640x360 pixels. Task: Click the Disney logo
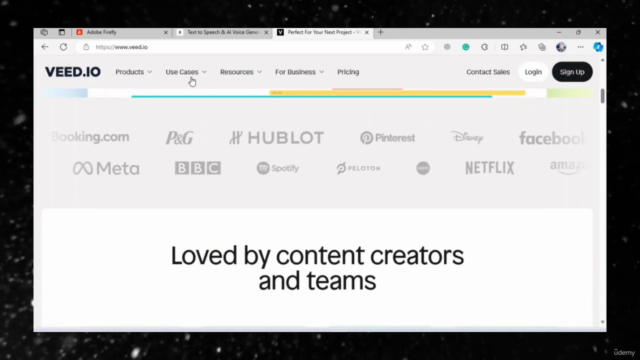coord(467,138)
